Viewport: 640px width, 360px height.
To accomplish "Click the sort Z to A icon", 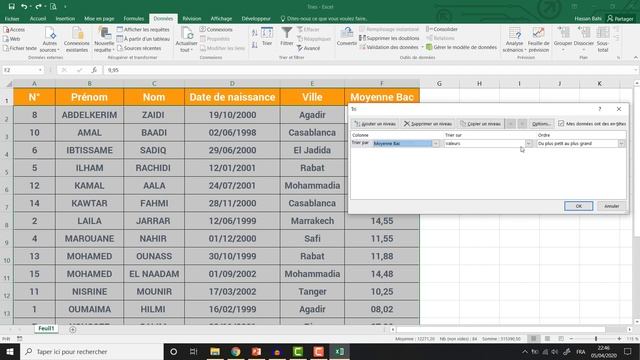I will (255, 45).
